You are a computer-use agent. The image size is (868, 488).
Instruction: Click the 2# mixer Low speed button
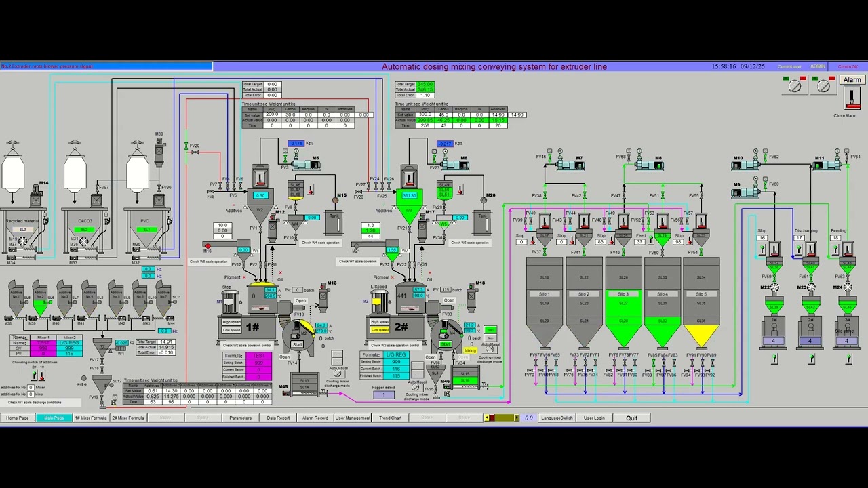(x=380, y=329)
